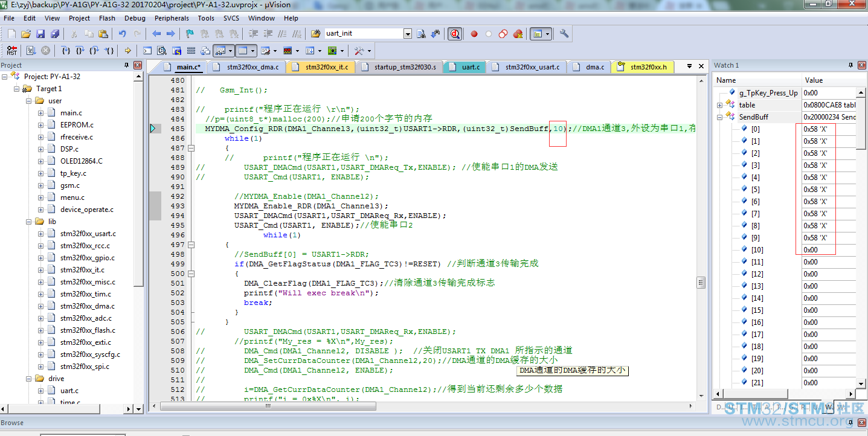The image size is (868, 436).
Task: Click Kill All Breakpoints icon
Action: 518,34
